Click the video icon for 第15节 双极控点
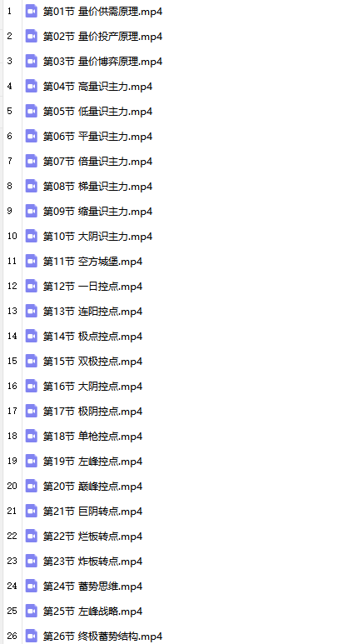Screen dimensions: 363x644 tap(31, 361)
